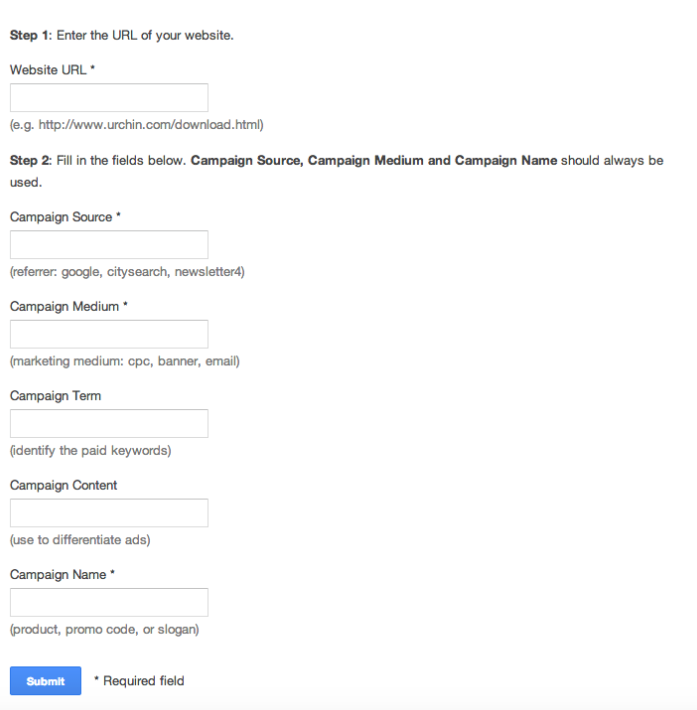The image size is (697, 710).
Task: Click the 'product, promo code, or slogan' hint
Action: pos(105,629)
